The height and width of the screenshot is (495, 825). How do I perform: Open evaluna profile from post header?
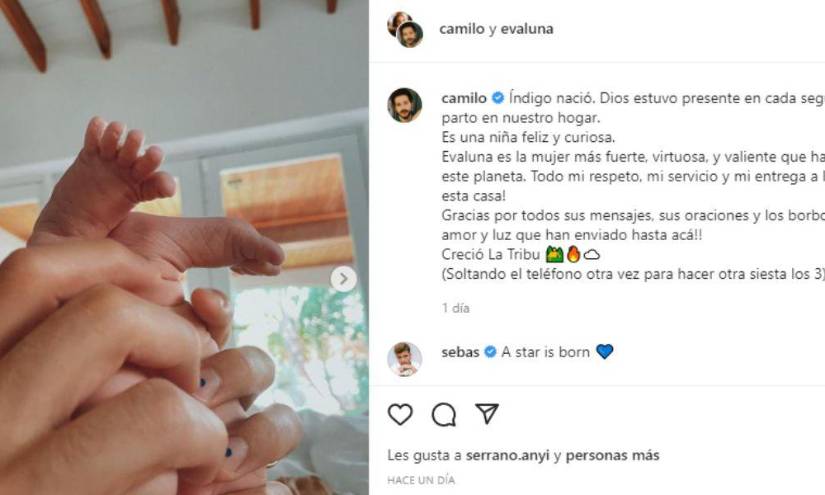coord(527,29)
